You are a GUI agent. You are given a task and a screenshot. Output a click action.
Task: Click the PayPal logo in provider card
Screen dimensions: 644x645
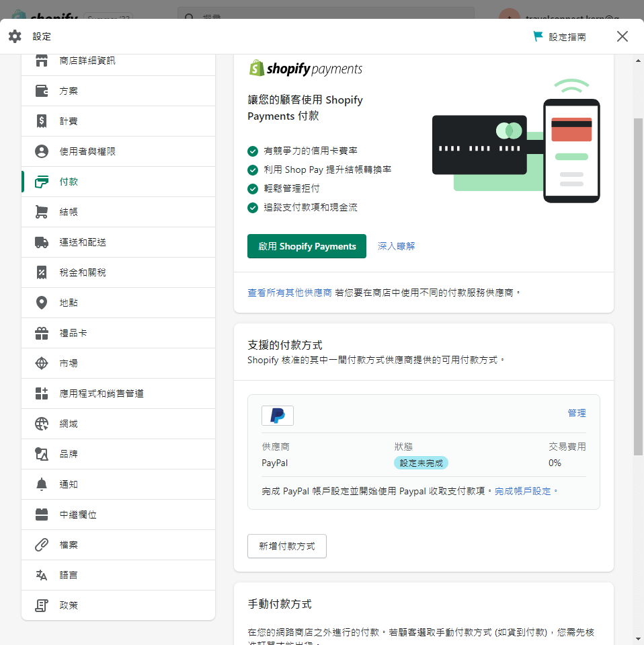(x=278, y=416)
